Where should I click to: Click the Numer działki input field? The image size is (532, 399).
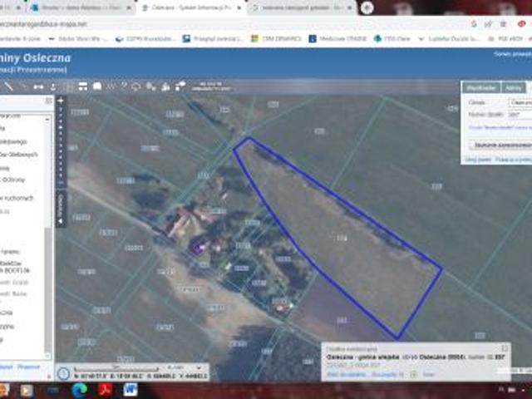[519, 114]
